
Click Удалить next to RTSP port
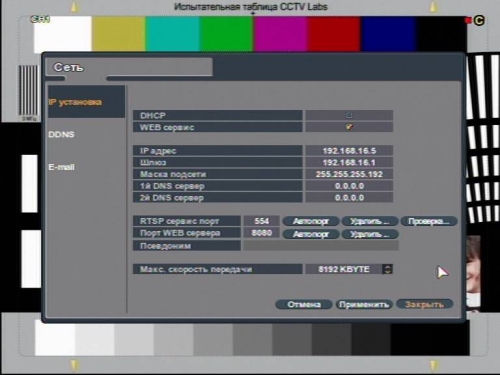point(370,221)
